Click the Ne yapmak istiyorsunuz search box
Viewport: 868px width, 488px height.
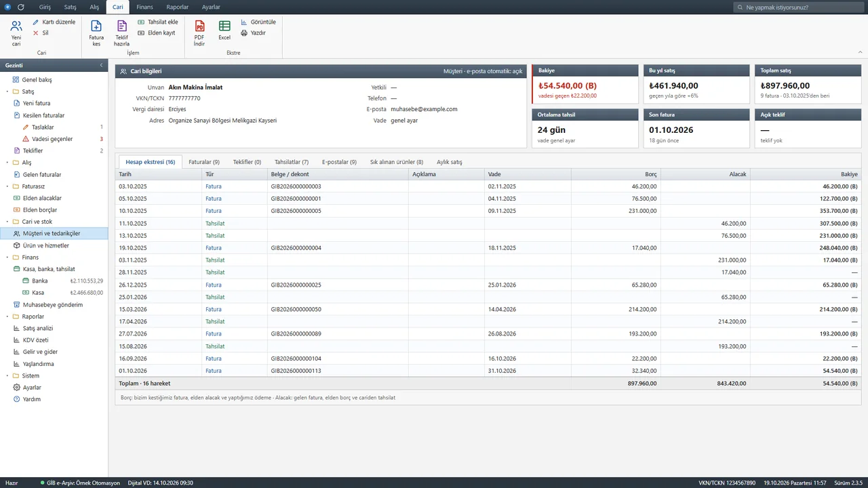(x=799, y=7)
